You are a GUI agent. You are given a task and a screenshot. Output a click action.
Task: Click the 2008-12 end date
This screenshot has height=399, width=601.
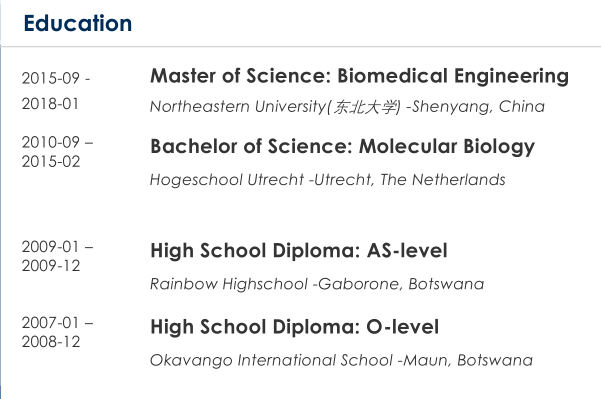(51, 342)
